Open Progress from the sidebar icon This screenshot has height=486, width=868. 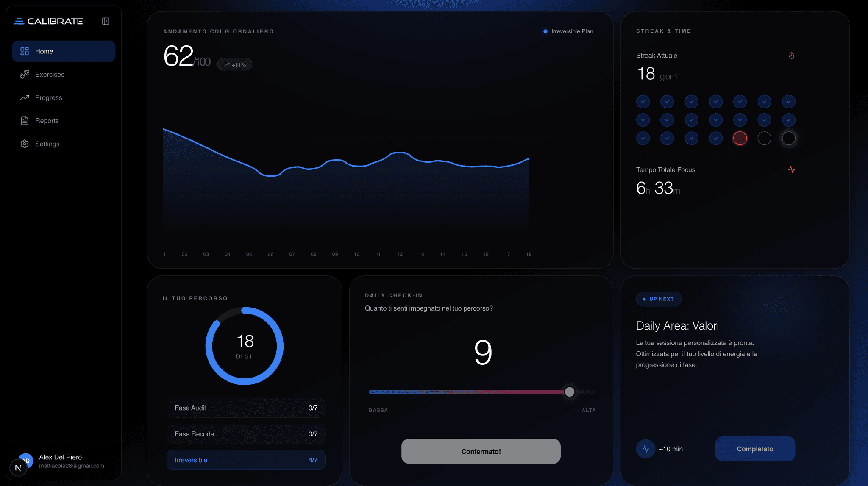pos(25,97)
